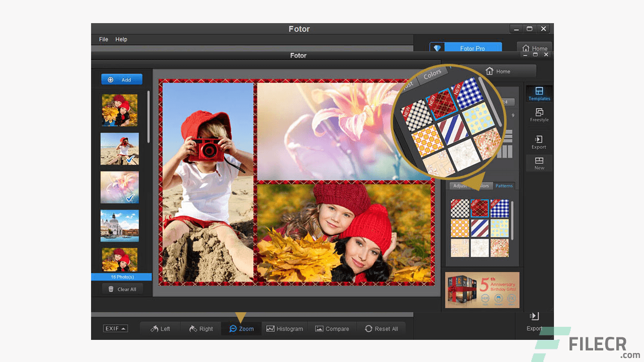
Task: Switch to Freestyle collage mode
Action: click(x=539, y=115)
